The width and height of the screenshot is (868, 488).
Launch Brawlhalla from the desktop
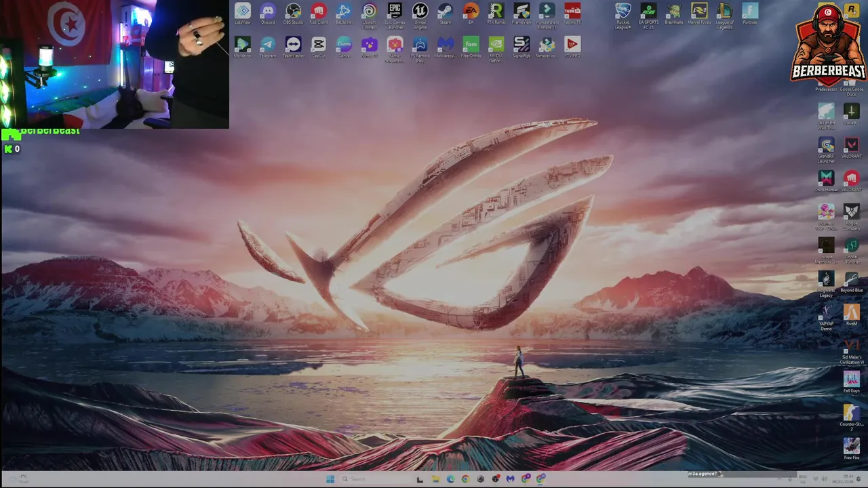673,14
